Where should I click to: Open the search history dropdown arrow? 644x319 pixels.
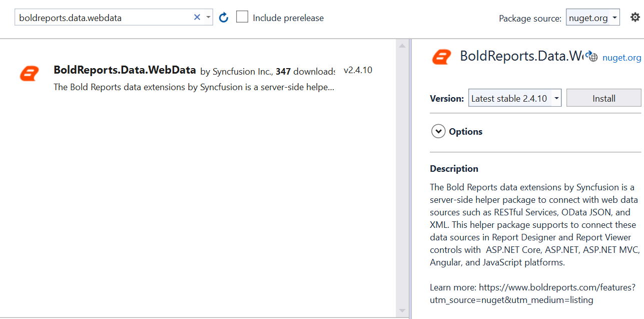point(208,17)
